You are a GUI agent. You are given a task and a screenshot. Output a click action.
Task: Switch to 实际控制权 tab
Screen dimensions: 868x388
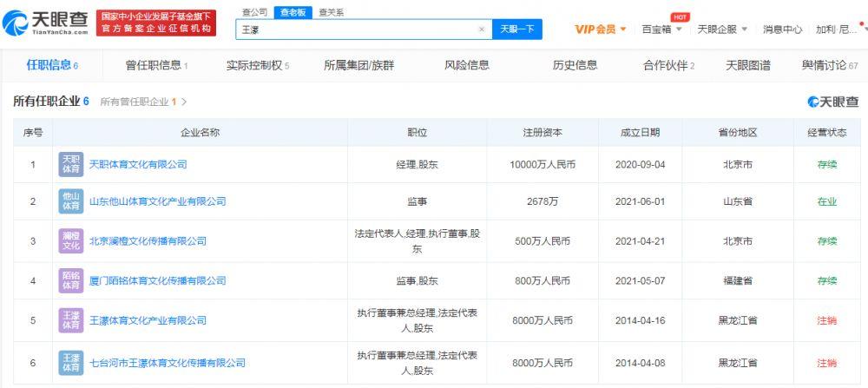(258, 65)
